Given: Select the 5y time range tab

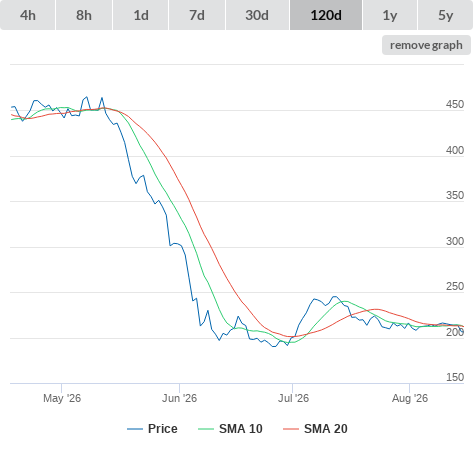Looking at the screenshot, I should pyautogui.click(x=445, y=15).
